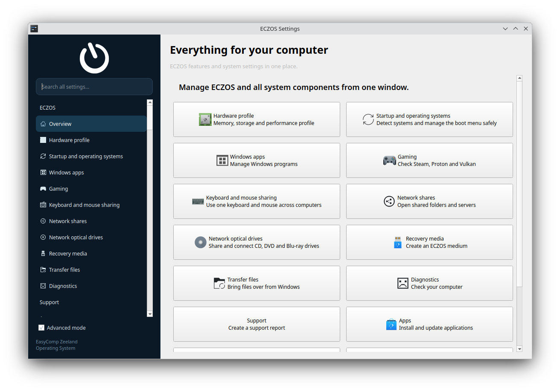Click the "Everything for your computer" heading
Screen dimensions: 560x392
click(249, 50)
